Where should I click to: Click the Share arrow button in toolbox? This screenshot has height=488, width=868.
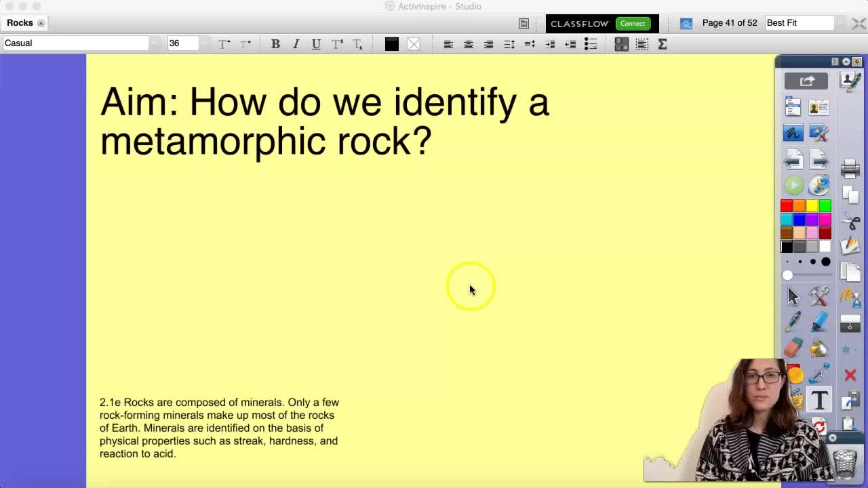click(x=806, y=81)
